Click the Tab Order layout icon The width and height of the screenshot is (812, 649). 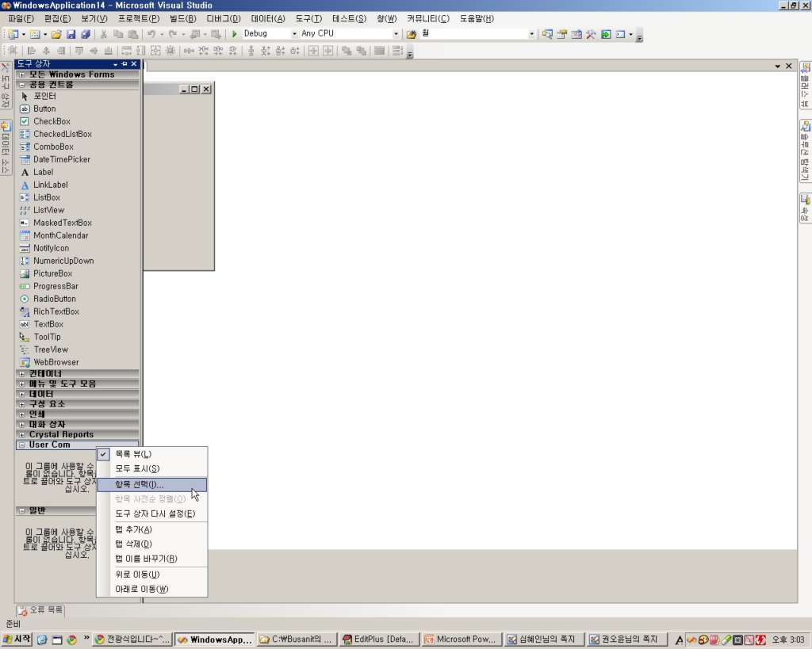pos(397,51)
